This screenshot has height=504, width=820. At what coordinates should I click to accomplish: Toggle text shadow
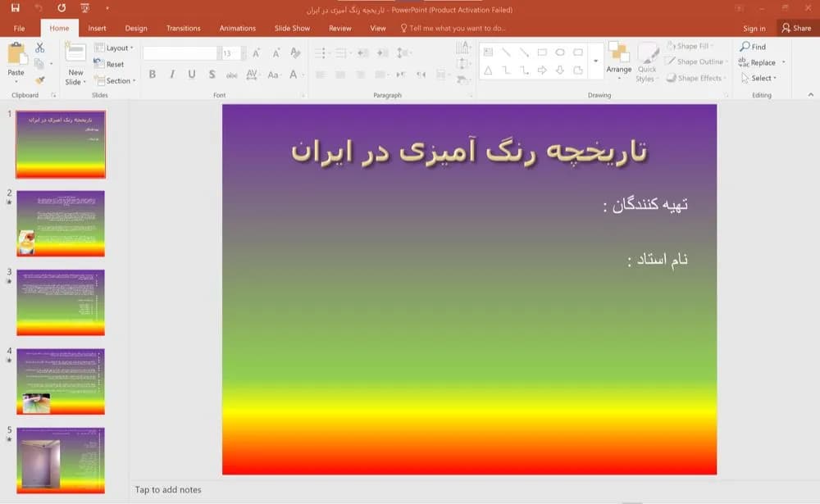coord(212,75)
